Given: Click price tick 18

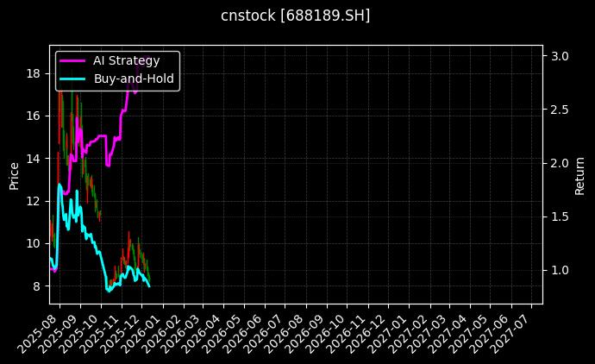Looking at the screenshot, I should [34, 73].
